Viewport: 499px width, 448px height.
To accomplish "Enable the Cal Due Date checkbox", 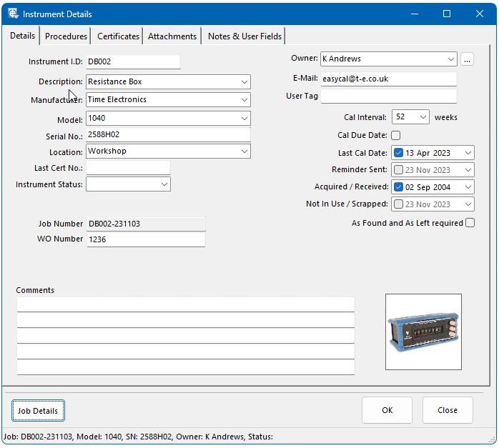I will [x=395, y=135].
